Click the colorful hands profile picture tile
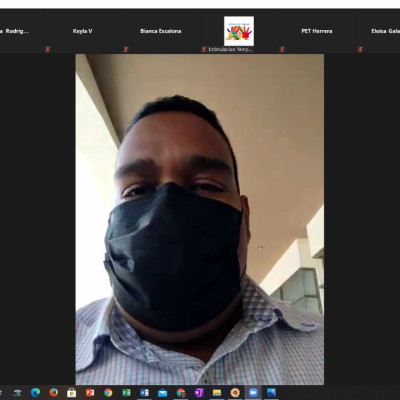Image resolution: width=400 pixels, height=400 pixels. tap(239, 31)
